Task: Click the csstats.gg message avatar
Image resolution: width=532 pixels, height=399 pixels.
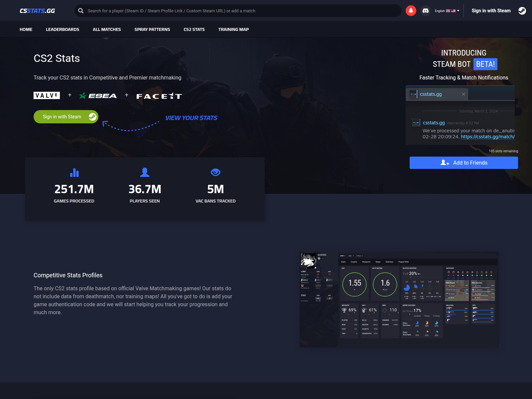Action: (416, 123)
